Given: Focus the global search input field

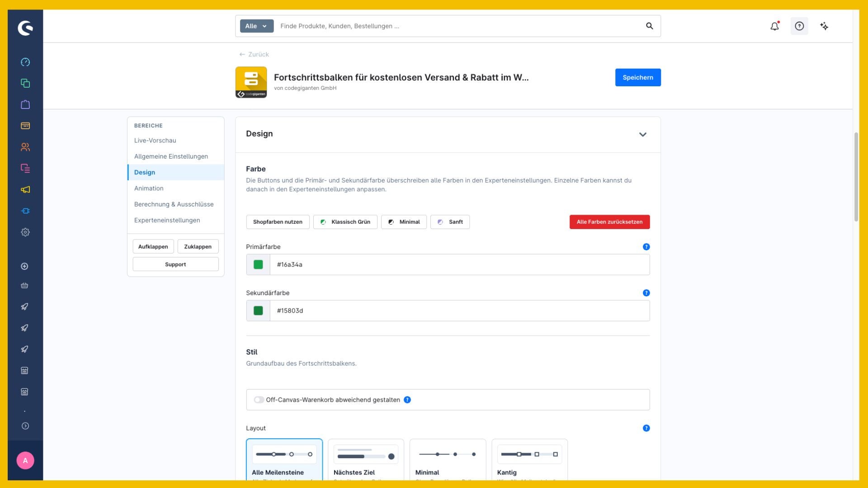Looking at the screenshot, I should (x=459, y=26).
